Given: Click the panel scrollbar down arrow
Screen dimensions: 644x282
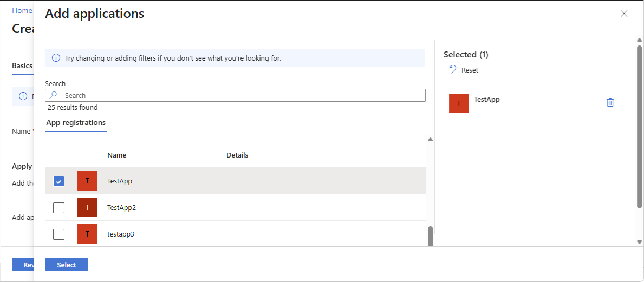Looking at the screenshot, I should (639, 242).
